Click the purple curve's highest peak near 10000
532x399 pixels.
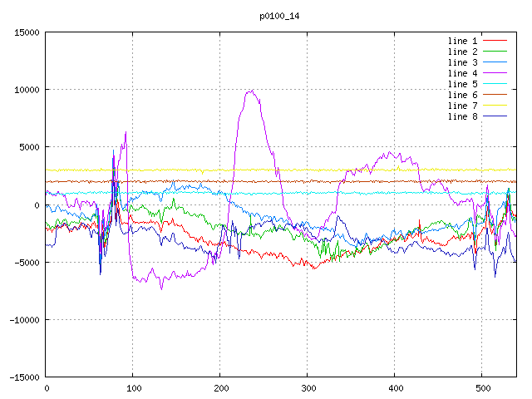pos(251,91)
